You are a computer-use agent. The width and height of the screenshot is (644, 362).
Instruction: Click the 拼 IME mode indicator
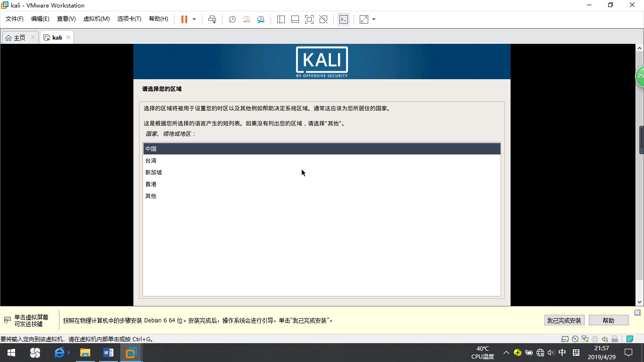point(576,353)
